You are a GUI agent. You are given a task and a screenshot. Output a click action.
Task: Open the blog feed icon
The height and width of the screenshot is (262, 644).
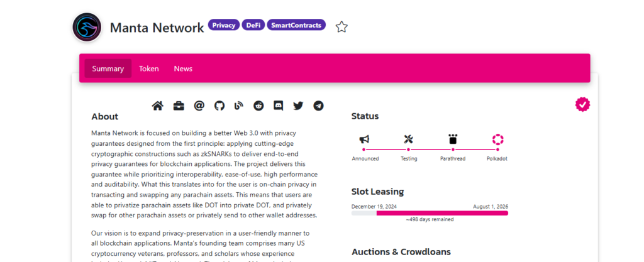click(238, 106)
